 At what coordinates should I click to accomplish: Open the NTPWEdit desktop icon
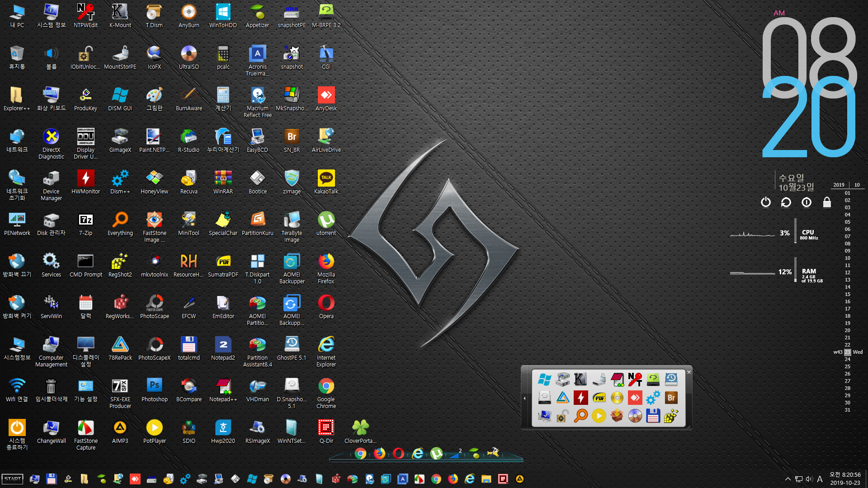(85, 16)
